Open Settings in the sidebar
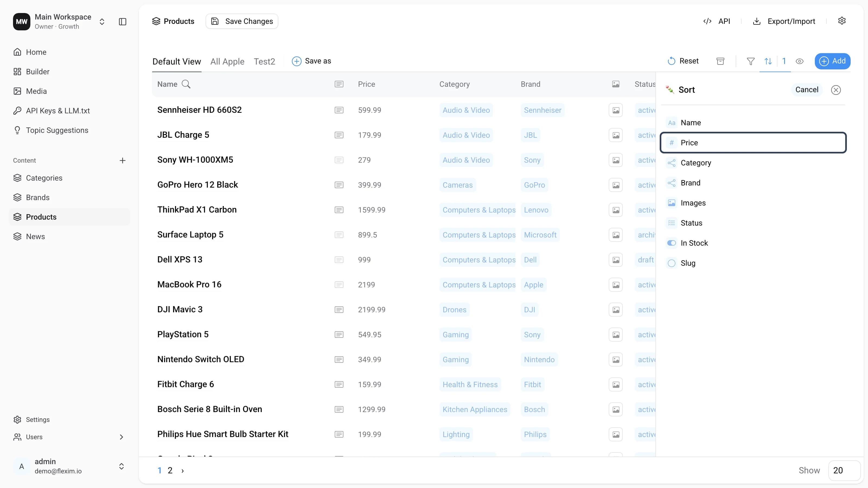The height and width of the screenshot is (488, 868). pos(69,420)
